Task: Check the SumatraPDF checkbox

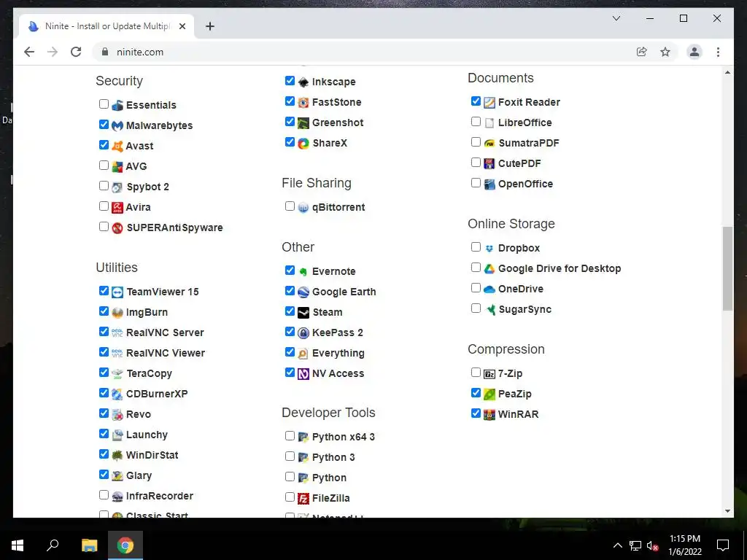Action: [x=476, y=142]
